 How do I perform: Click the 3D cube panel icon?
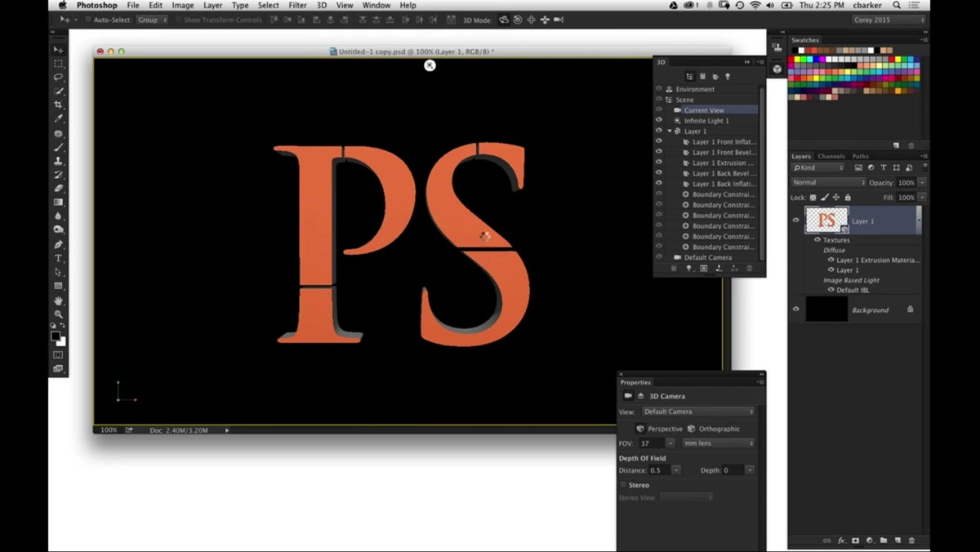point(777,69)
